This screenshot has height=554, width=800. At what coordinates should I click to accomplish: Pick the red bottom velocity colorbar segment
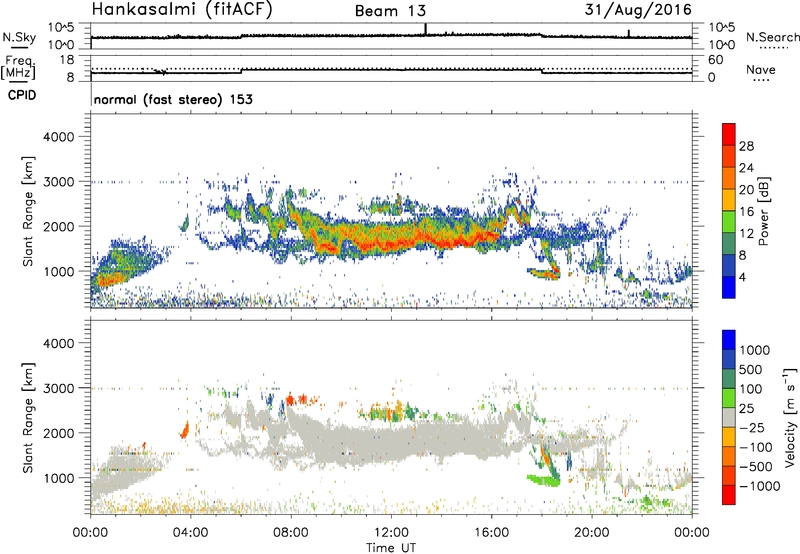point(729,495)
